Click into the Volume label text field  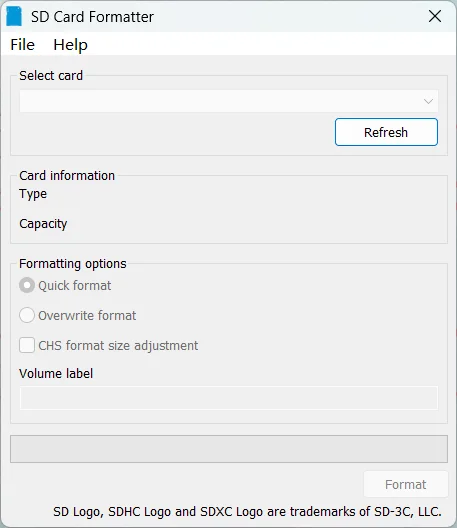[x=229, y=398]
